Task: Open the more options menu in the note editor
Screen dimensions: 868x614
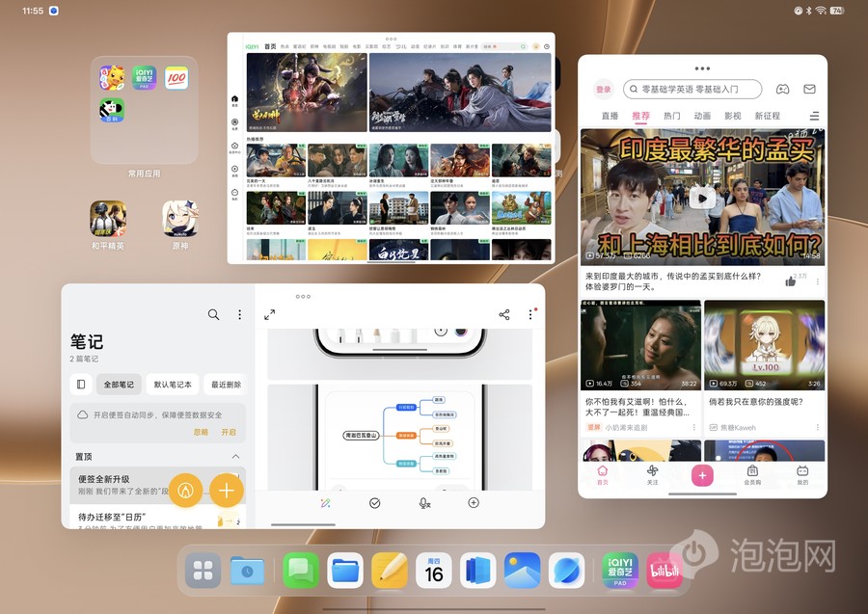Action: point(529,314)
